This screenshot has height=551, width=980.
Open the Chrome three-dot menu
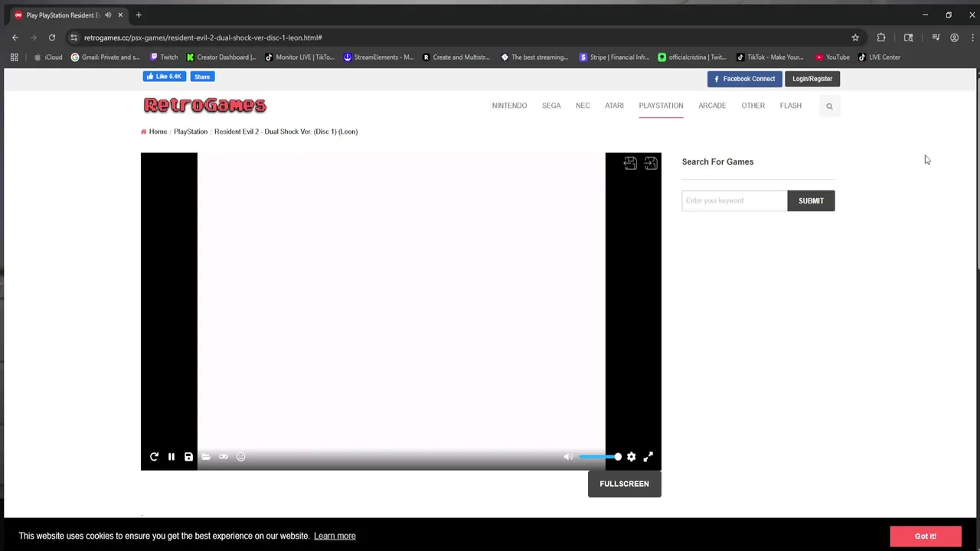[x=972, y=37]
